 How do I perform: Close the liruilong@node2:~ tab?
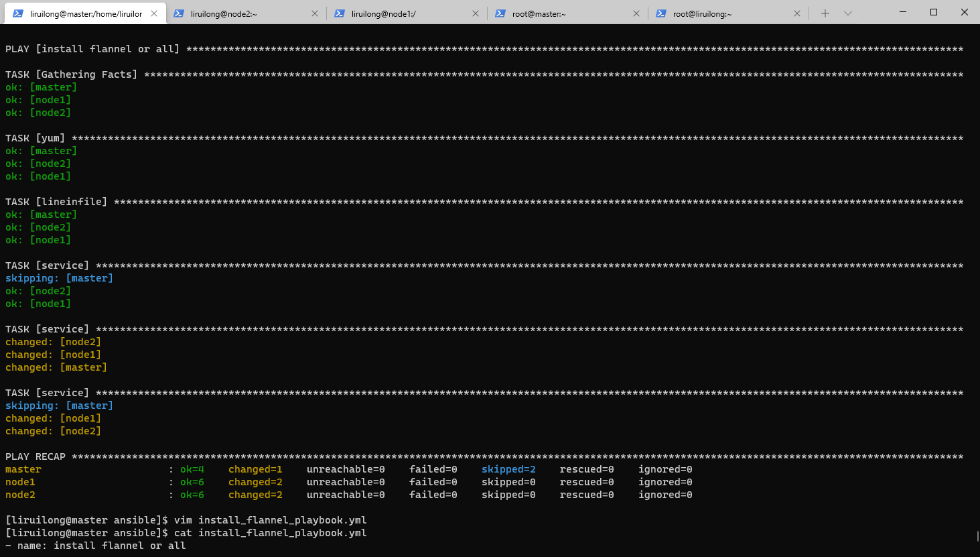coord(315,13)
